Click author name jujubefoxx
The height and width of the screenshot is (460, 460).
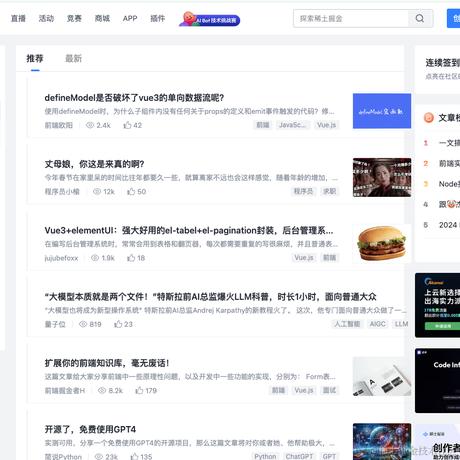(61, 258)
